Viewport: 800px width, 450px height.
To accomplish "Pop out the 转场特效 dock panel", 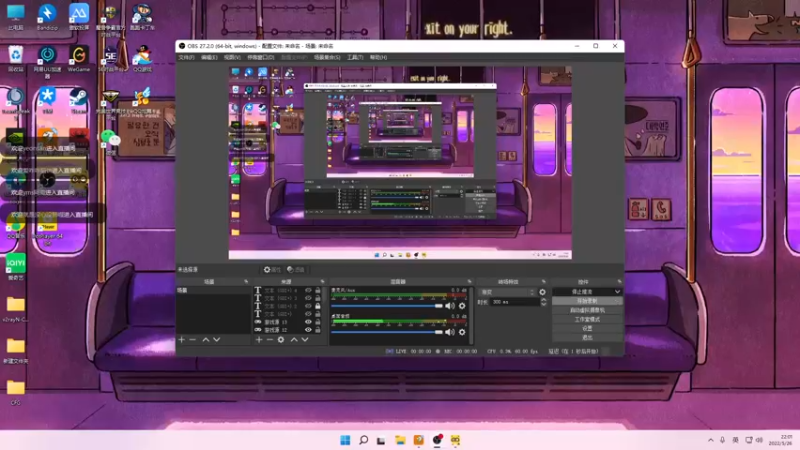I will click(x=543, y=282).
